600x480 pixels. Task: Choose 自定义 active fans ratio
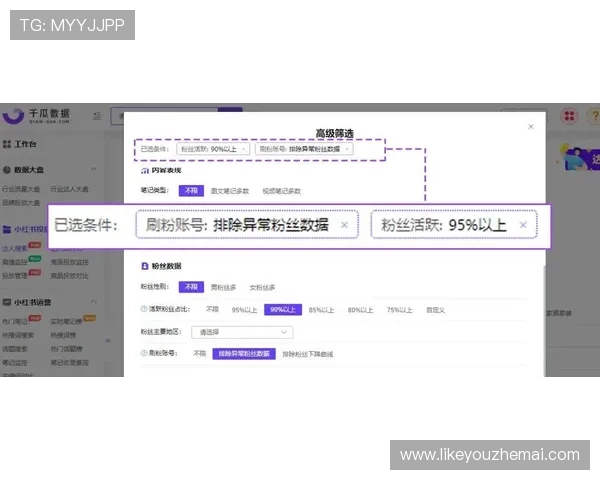(x=435, y=310)
